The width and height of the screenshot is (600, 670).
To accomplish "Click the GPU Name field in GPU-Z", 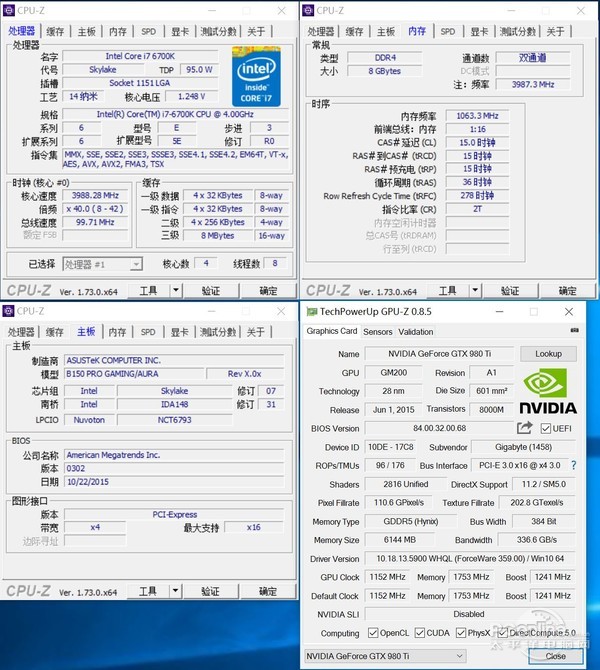I will point(439,354).
